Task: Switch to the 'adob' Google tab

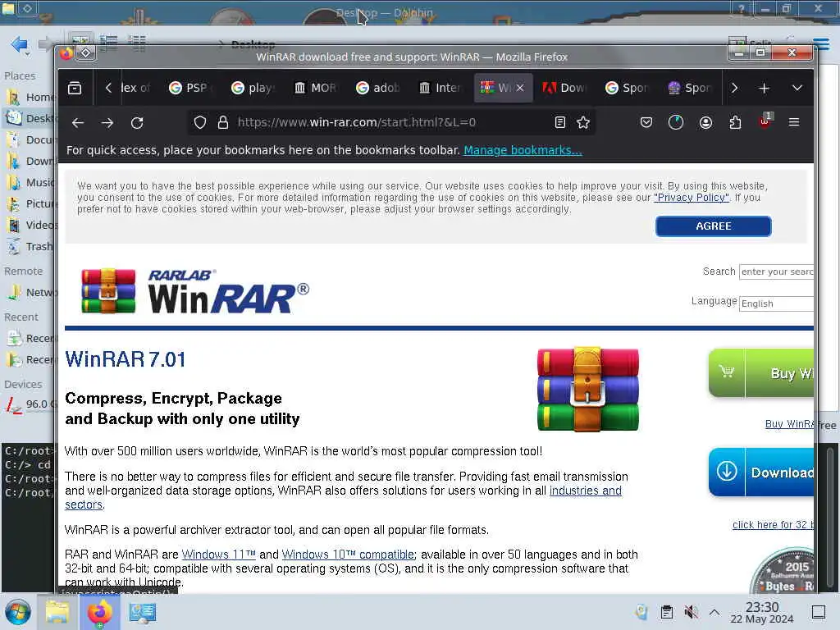Action: tap(378, 88)
